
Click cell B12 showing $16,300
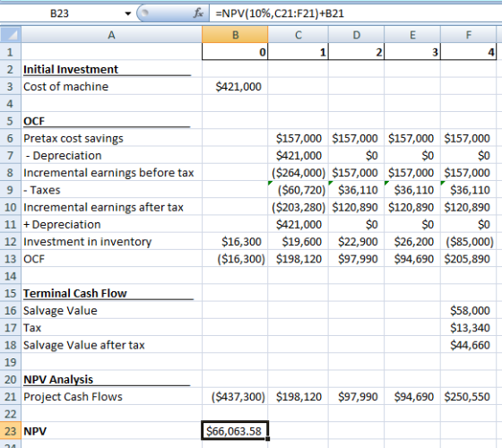click(235, 242)
